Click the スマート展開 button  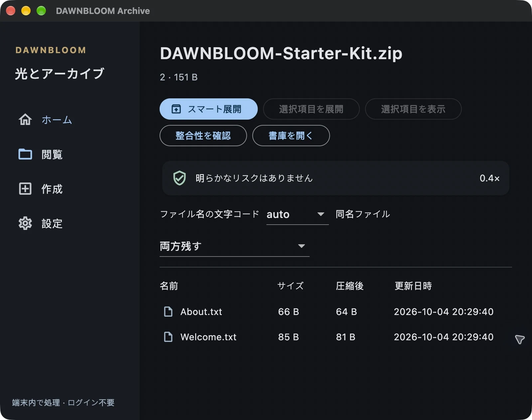pos(208,109)
